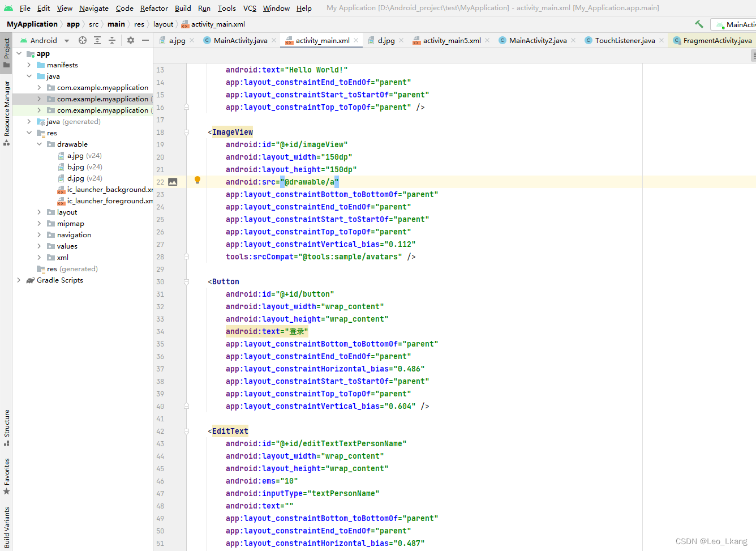
Task: Close the d.jpg editor tab
Action: tap(401, 40)
